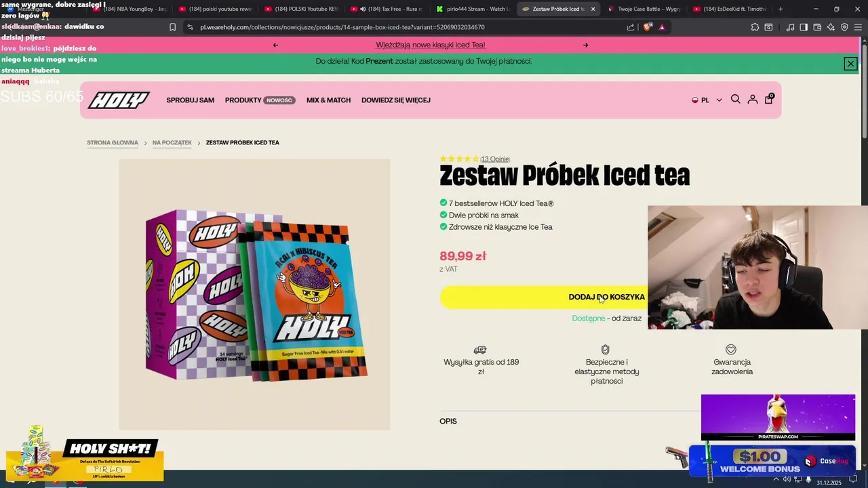The width and height of the screenshot is (868, 488).
Task: Click the Iced Tea product image
Action: [x=254, y=294]
